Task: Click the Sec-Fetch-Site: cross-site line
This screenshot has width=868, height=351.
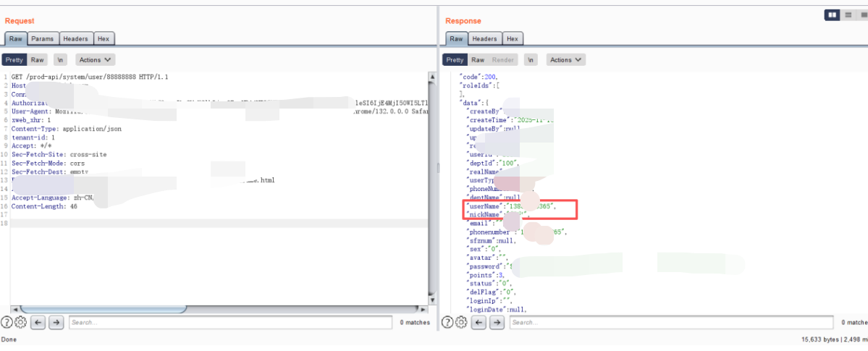Action: (x=59, y=154)
